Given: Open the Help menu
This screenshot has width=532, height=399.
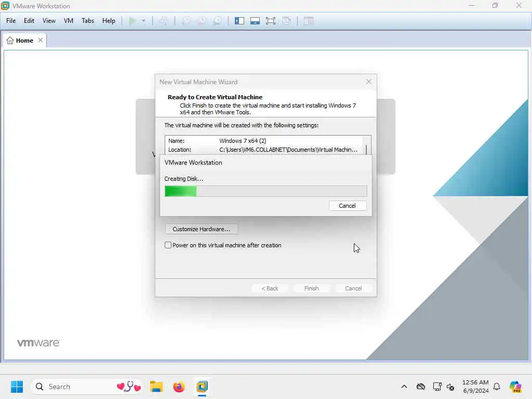Looking at the screenshot, I should tap(109, 21).
